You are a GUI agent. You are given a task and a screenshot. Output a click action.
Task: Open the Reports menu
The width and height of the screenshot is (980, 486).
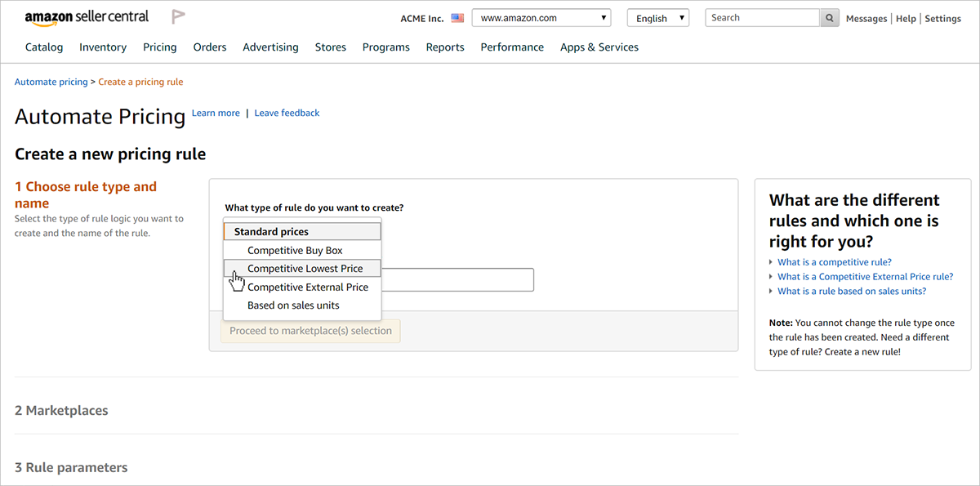click(445, 47)
